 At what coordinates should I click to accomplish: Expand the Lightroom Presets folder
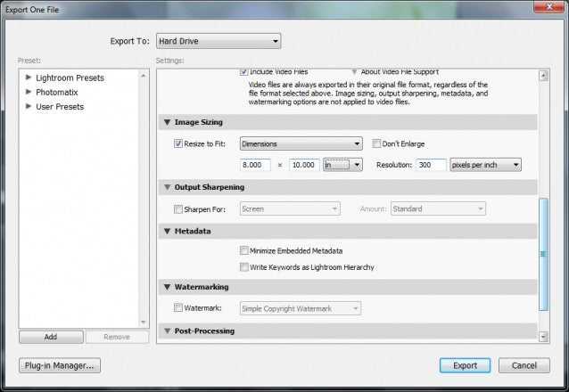click(x=29, y=78)
